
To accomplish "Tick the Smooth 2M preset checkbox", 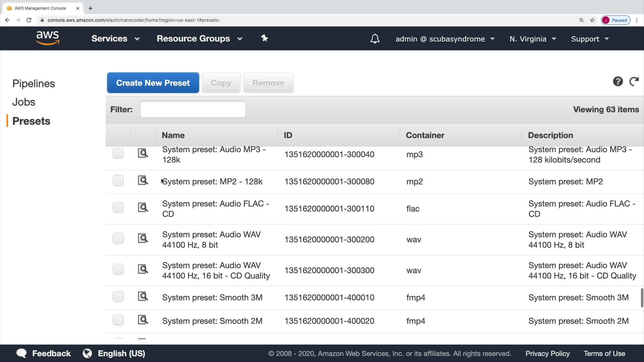I will click(118, 320).
